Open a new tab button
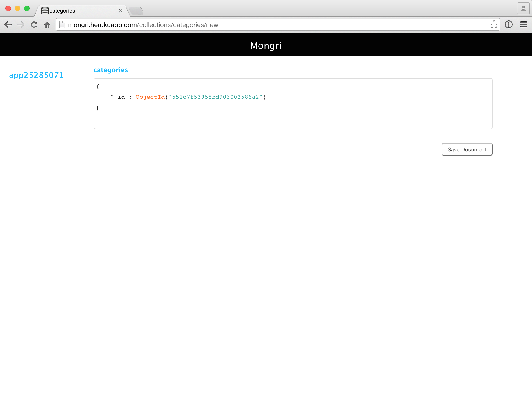Image resolution: width=532 pixels, height=396 pixels. click(136, 11)
